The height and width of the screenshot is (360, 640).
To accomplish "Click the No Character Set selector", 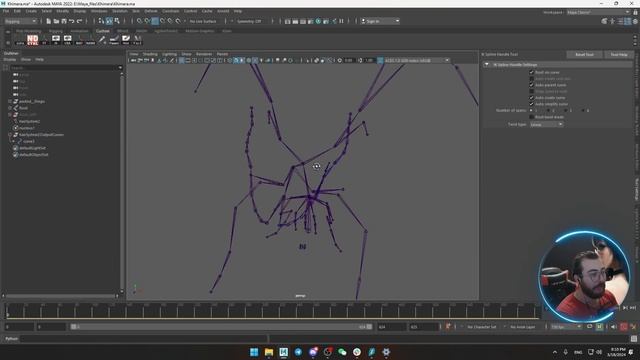I will coord(482,327).
